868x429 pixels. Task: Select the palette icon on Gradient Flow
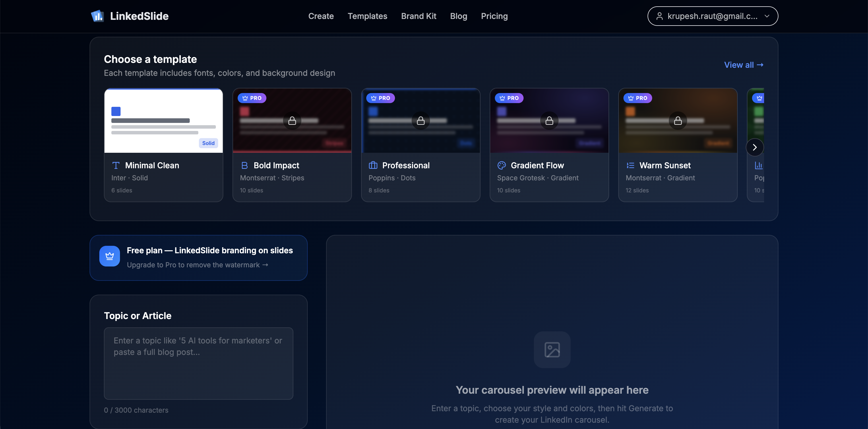(x=502, y=165)
